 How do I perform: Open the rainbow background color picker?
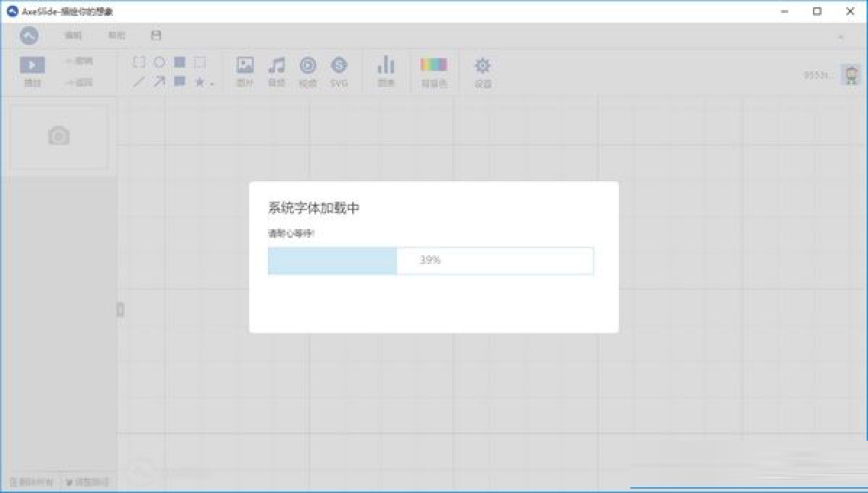point(434,72)
